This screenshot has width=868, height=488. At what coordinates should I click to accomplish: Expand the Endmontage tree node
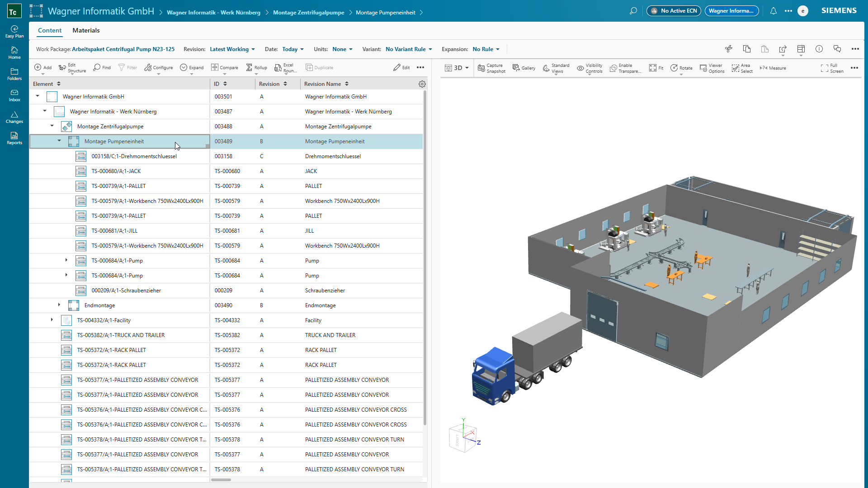tap(59, 305)
